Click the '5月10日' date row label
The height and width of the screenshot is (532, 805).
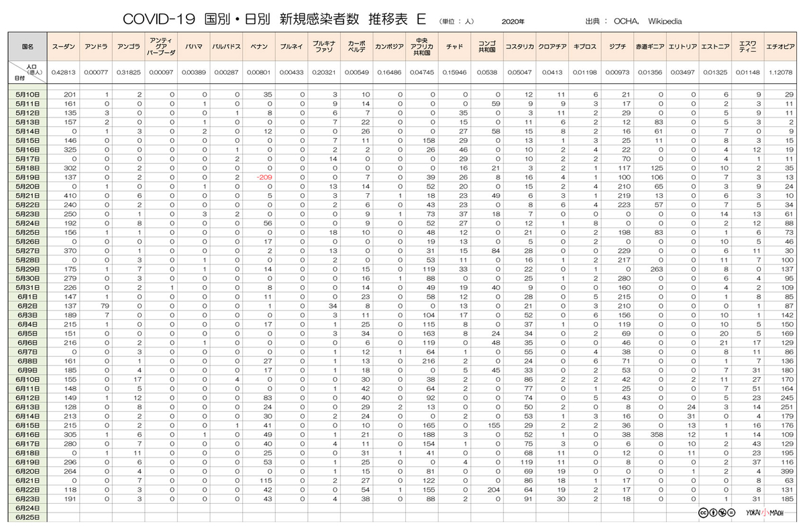[x=28, y=93]
